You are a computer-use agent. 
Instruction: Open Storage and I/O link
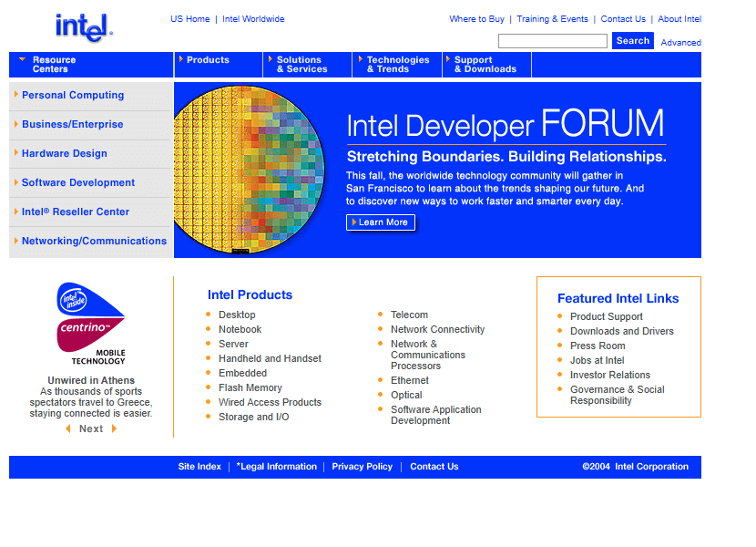[253, 417]
